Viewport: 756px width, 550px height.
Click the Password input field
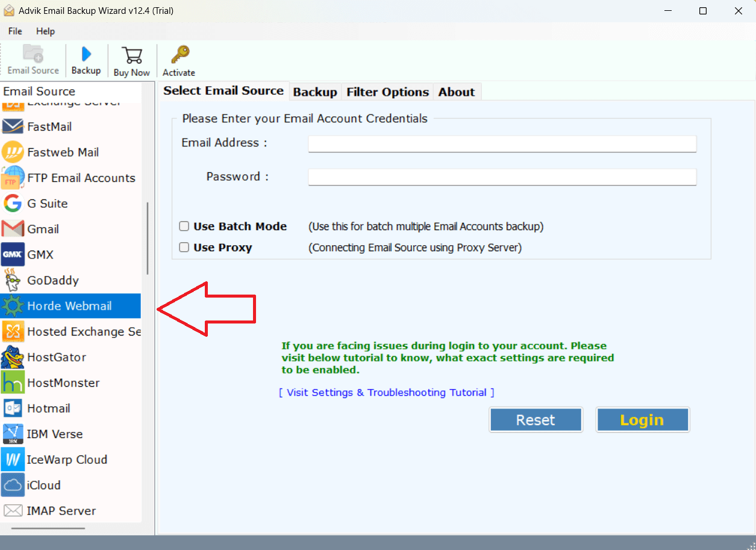tap(502, 177)
